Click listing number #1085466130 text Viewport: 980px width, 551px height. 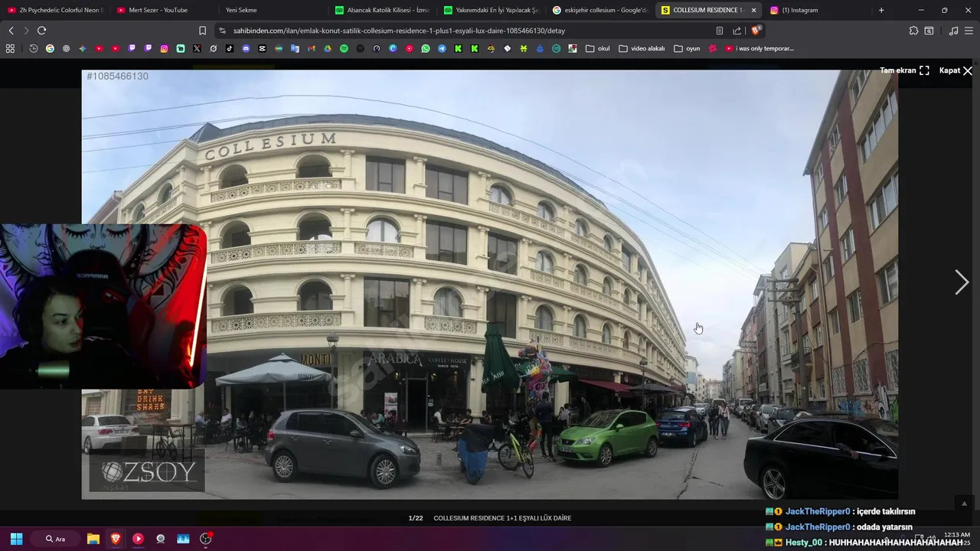(117, 77)
